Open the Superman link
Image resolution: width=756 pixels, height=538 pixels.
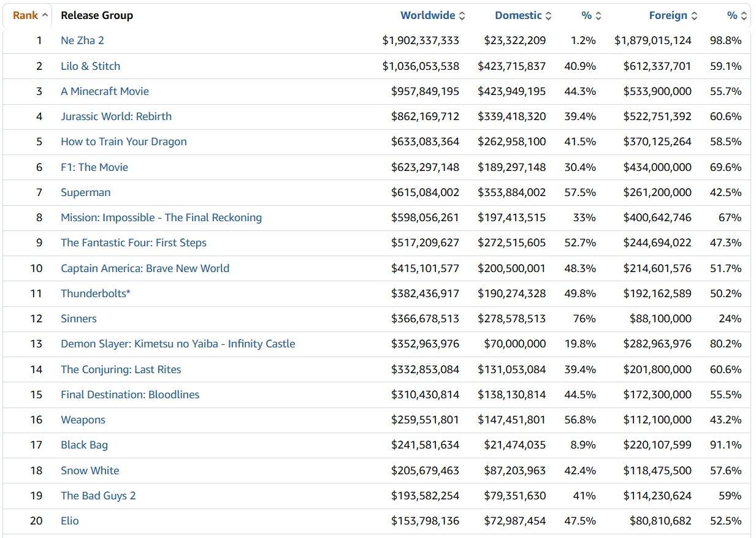click(x=85, y=192)
